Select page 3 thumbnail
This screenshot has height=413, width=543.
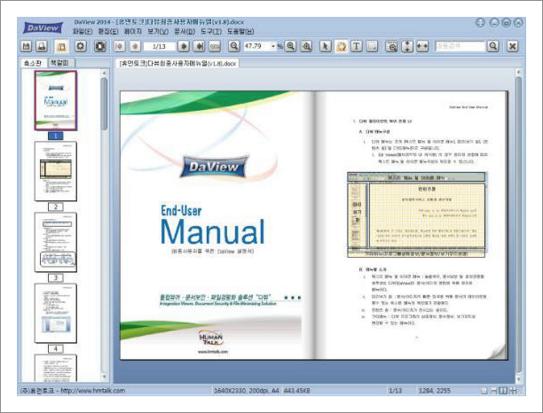55,242
